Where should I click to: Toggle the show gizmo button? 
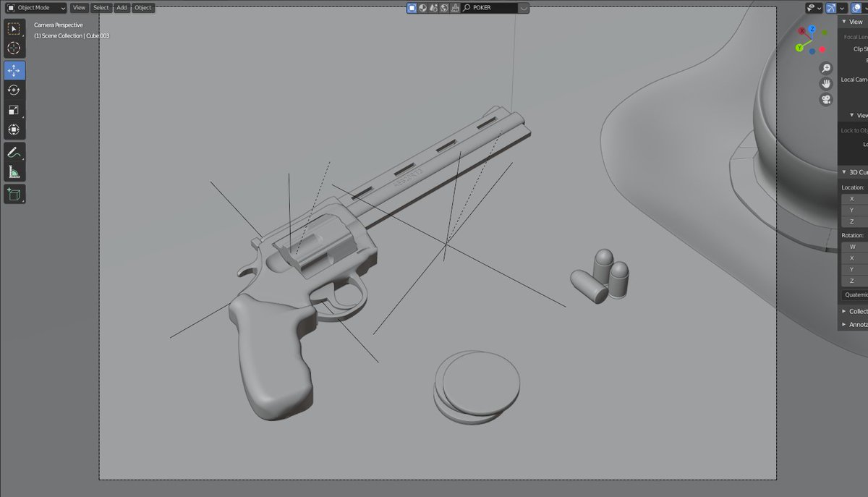pos(831,8)
